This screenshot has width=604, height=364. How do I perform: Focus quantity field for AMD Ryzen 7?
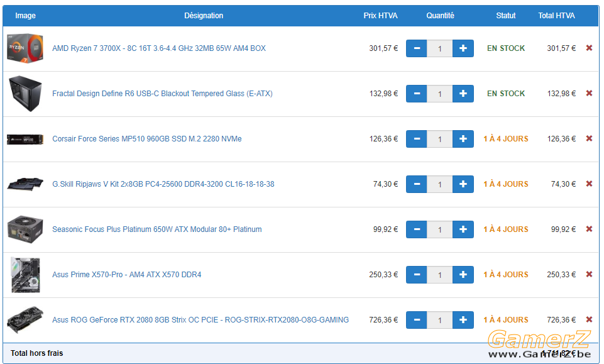tap(439, 48)
